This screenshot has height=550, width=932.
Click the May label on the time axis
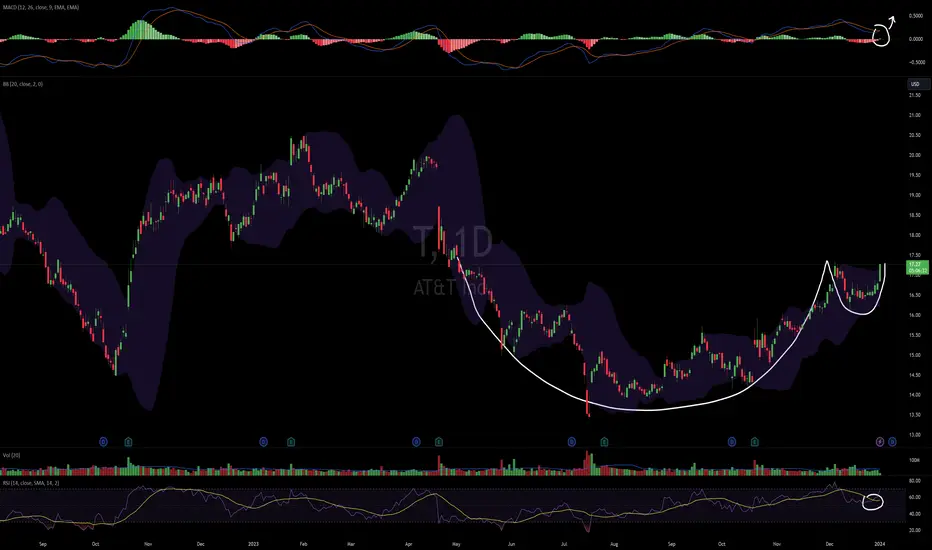[456, 544]
